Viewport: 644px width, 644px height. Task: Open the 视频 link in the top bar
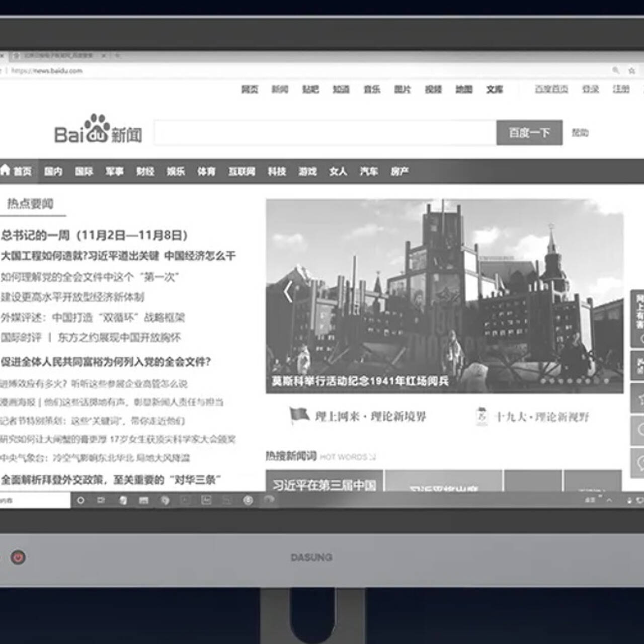[433, 89]
